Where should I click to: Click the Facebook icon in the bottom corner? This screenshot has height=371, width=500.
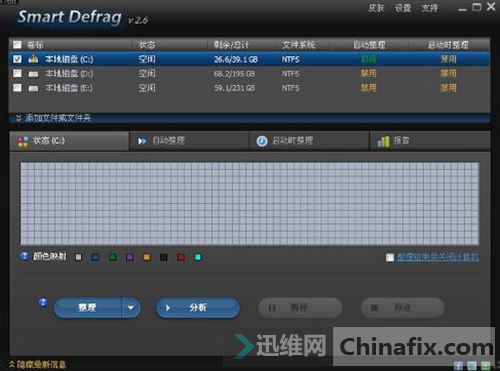(458, 365)
